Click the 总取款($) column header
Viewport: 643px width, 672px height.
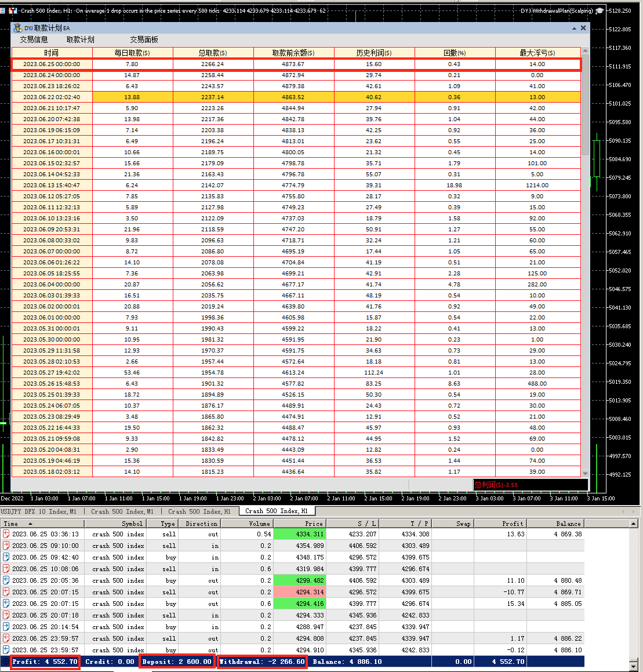(x=213, y=53)
